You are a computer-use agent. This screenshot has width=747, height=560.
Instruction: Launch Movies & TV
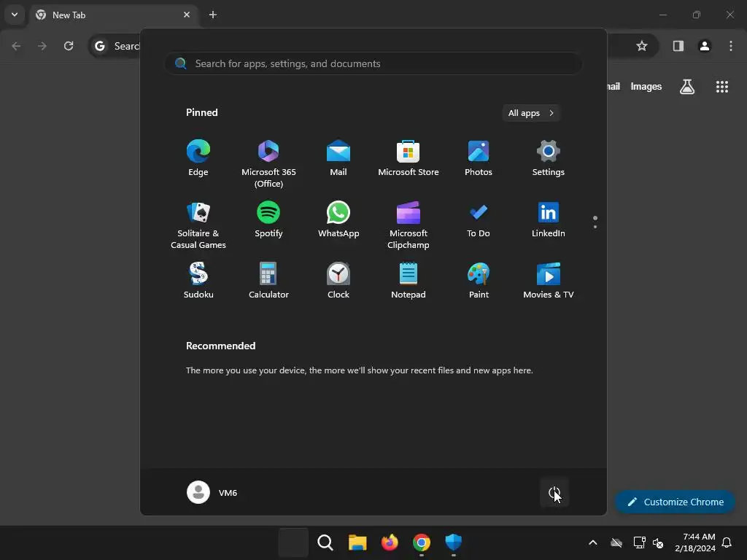549,281
